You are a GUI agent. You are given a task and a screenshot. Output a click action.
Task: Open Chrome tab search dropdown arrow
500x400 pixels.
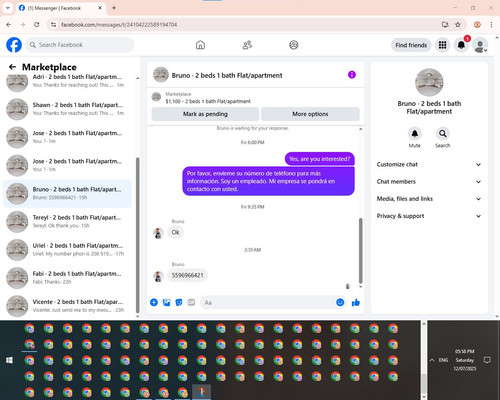coord(8,8)
